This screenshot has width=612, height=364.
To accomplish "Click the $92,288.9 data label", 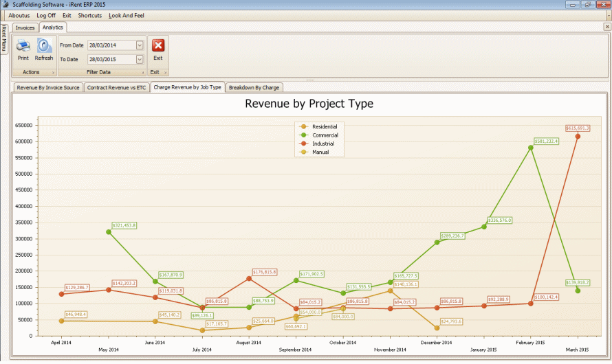I will coord(499,299).
